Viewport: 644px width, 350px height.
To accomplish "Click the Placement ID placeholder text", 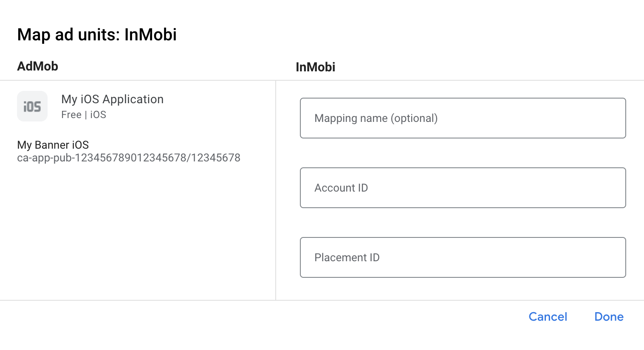I will (347, 257).
